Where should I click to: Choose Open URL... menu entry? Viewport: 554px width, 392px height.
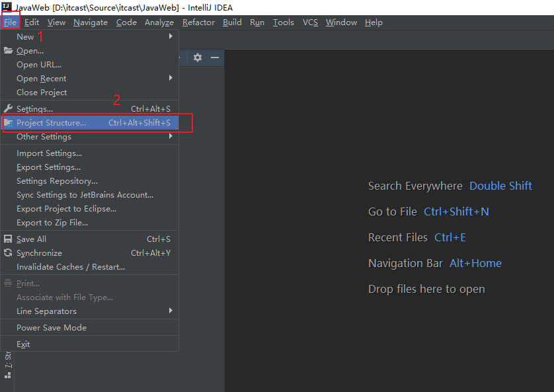click(x=90, y=65)
